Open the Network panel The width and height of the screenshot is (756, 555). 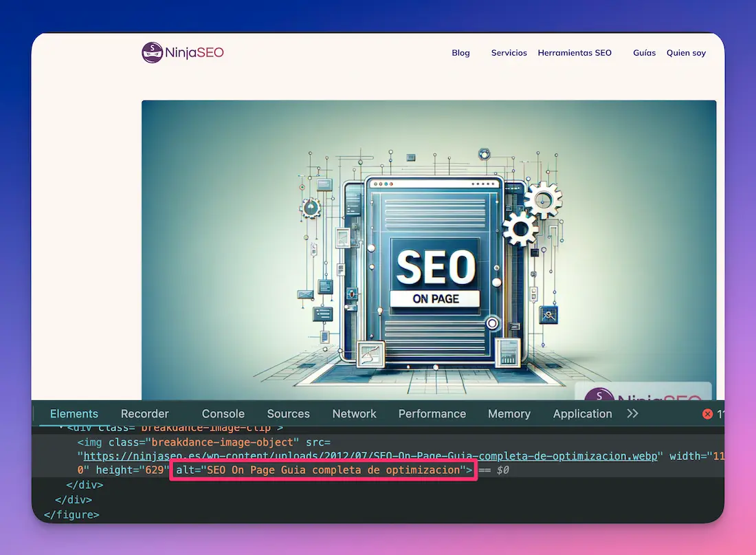354,413
